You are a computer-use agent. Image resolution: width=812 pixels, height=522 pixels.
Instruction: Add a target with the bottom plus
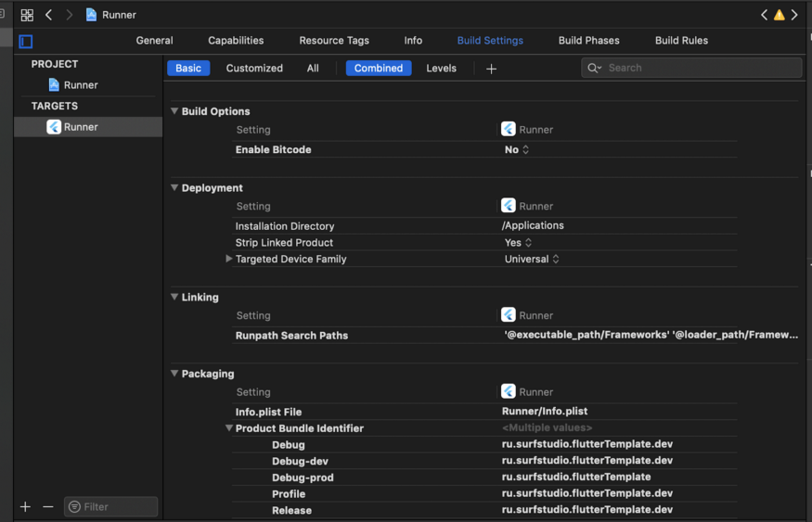25,506
